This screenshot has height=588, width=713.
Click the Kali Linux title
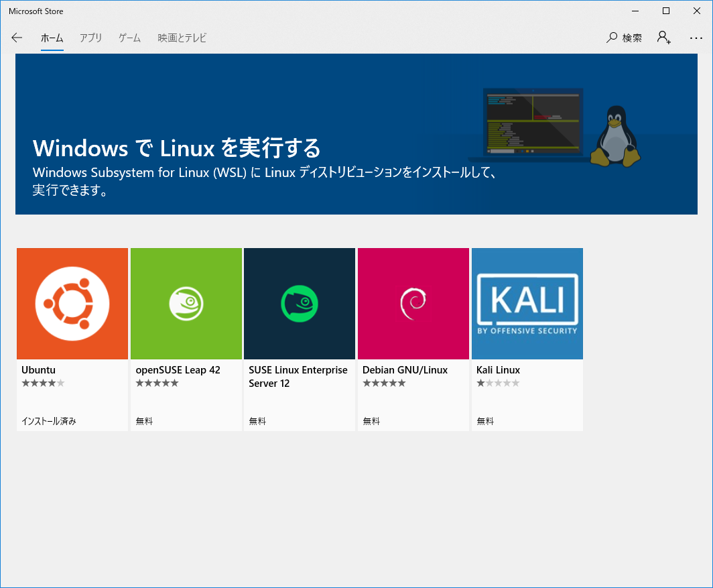(x=499, y=370)
